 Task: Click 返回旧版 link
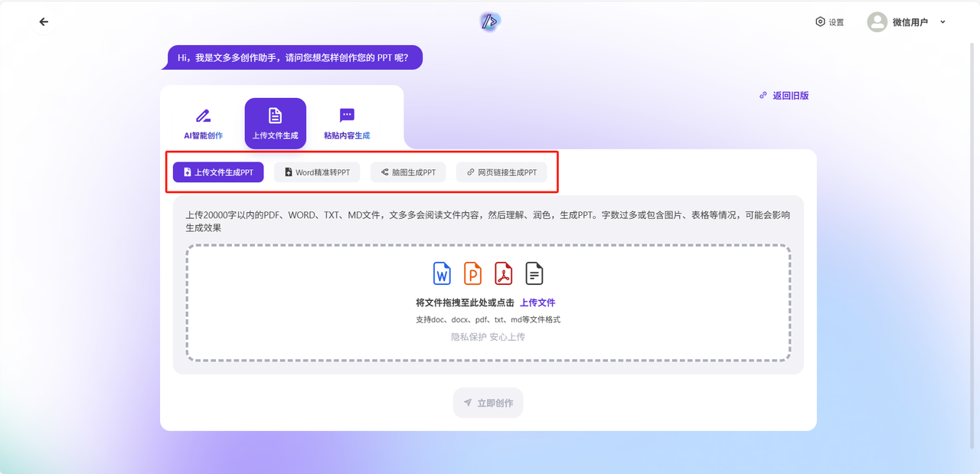pos(791,96)
